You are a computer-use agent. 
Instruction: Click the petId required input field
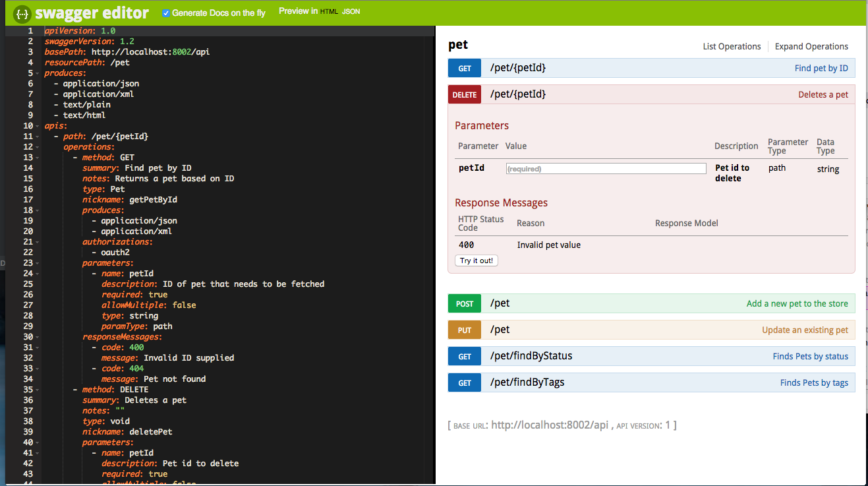click(x=606, y=169)
